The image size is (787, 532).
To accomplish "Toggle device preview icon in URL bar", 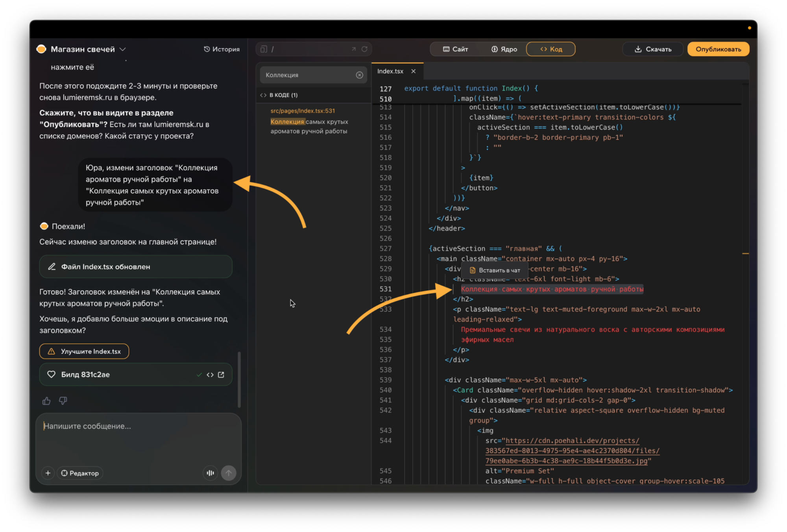I will [264, 49].
